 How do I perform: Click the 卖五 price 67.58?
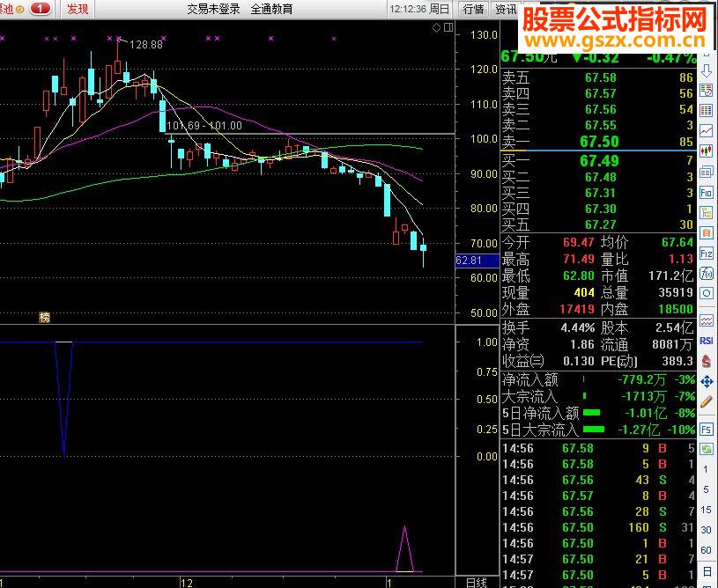601,77
